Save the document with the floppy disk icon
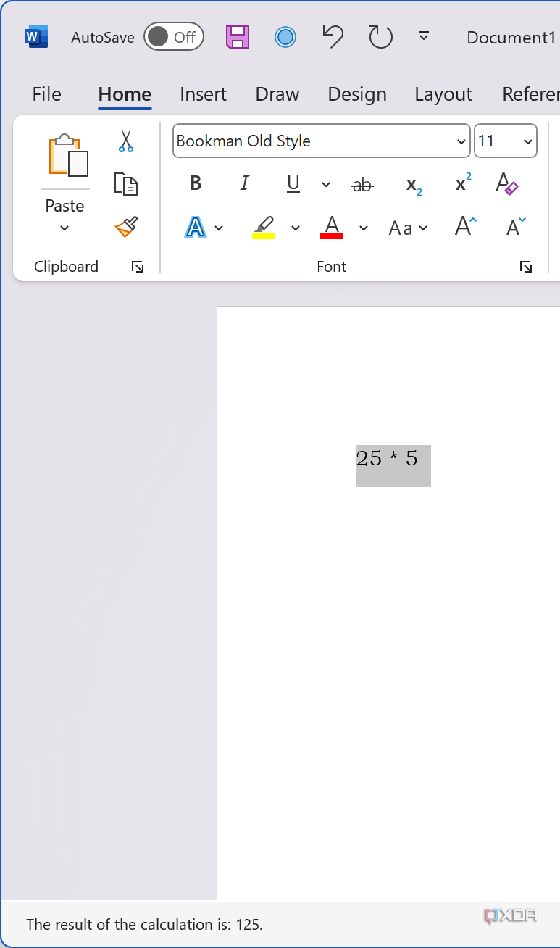560x948 pixels. pos(238,37)
